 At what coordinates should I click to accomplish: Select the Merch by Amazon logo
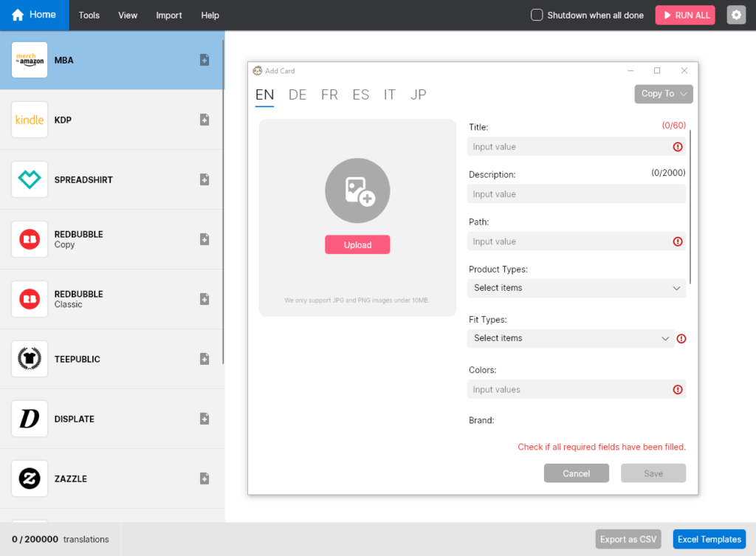(x=30, y=60)
